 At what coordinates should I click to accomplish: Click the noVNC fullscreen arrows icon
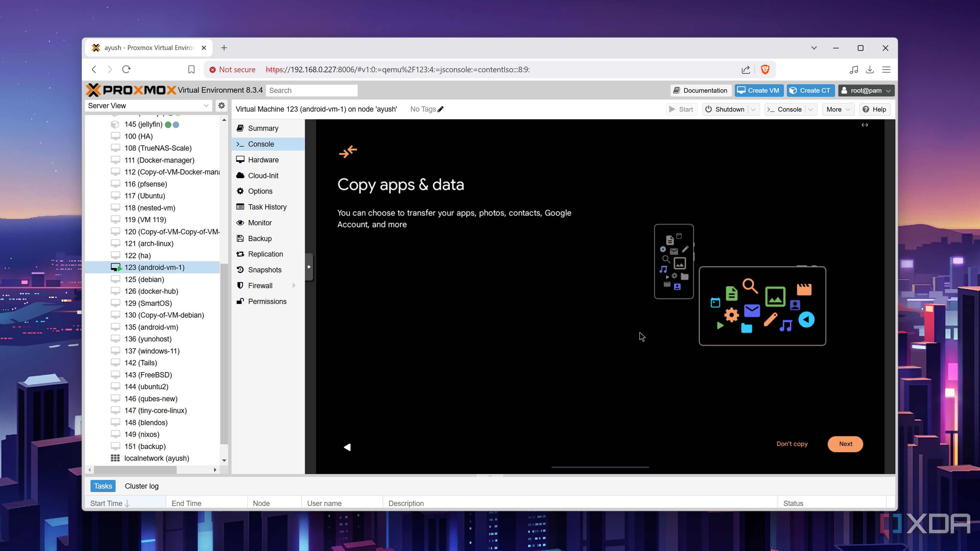pos(865,125)
